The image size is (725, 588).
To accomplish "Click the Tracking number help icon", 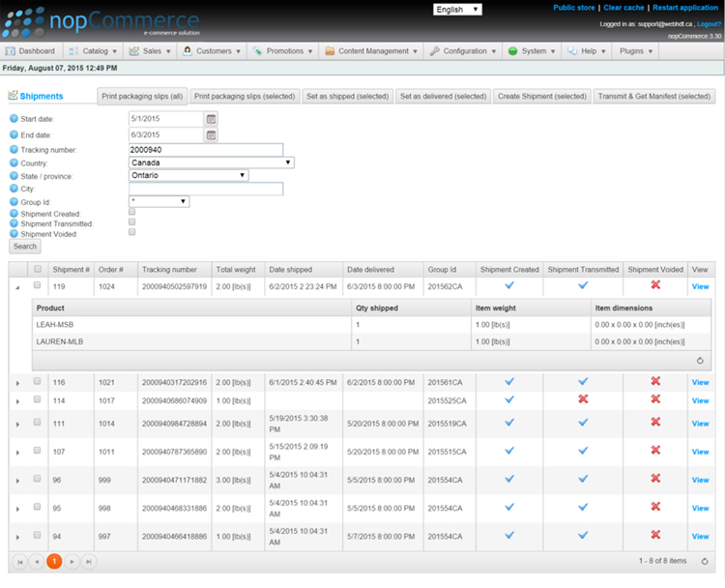I will 14,150.
